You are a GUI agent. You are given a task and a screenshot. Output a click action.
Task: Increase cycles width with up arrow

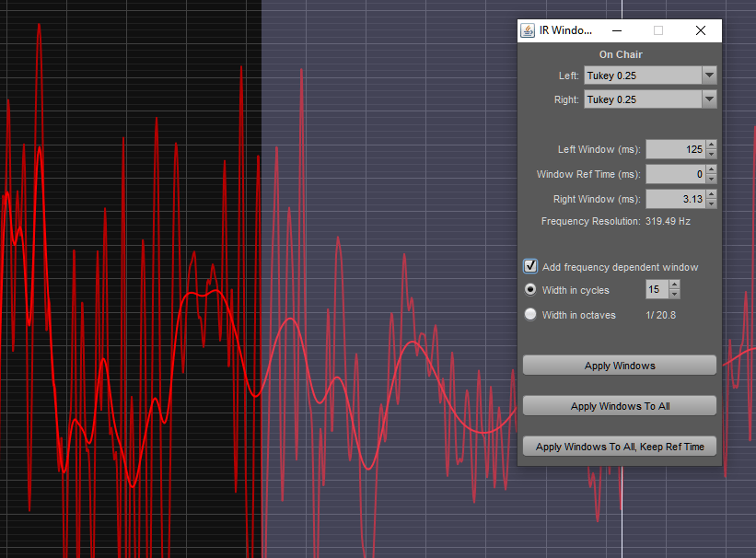pos(675,285)
